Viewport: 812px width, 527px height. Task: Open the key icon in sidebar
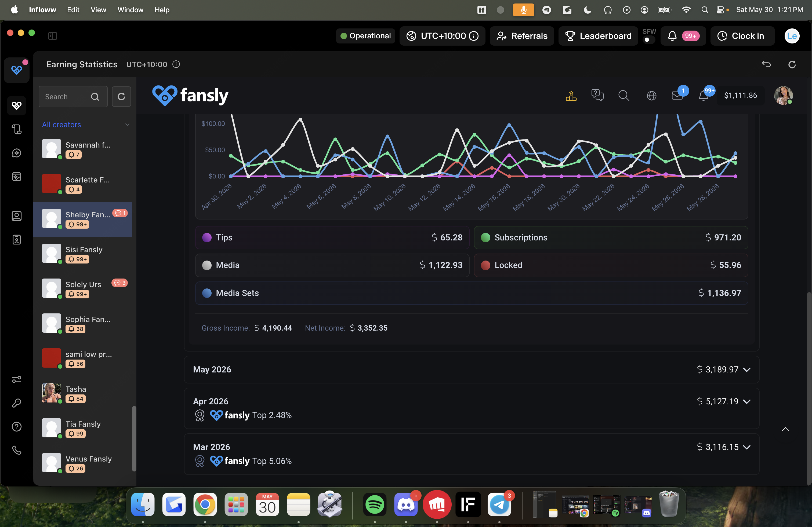[17, 403]
